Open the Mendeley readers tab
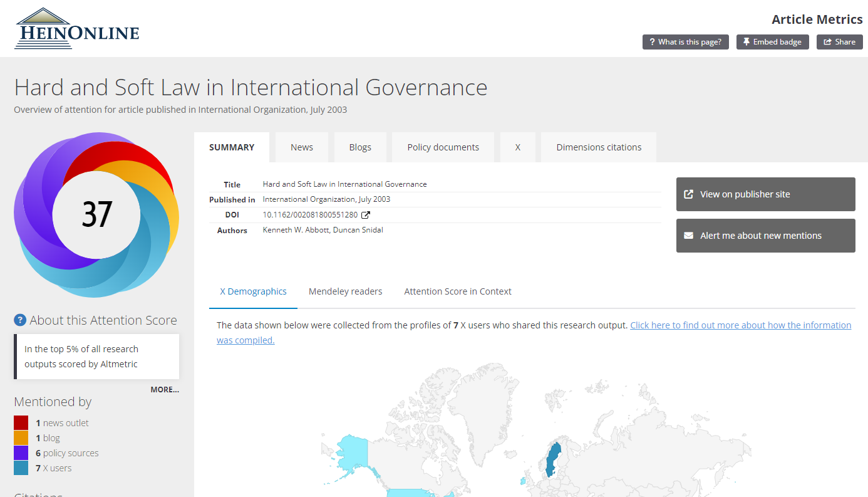Screen dimensions: 868x497 coord(345,291)
